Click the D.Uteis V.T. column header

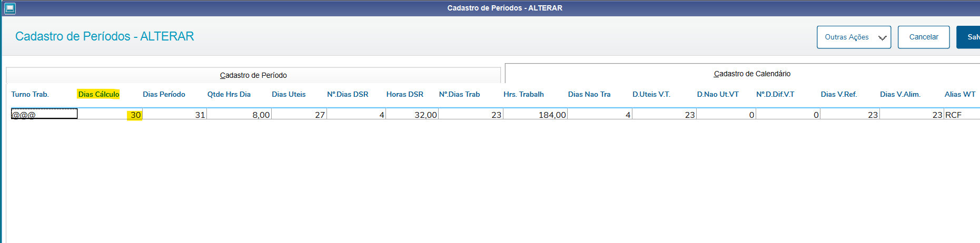(x=651, y=94)
